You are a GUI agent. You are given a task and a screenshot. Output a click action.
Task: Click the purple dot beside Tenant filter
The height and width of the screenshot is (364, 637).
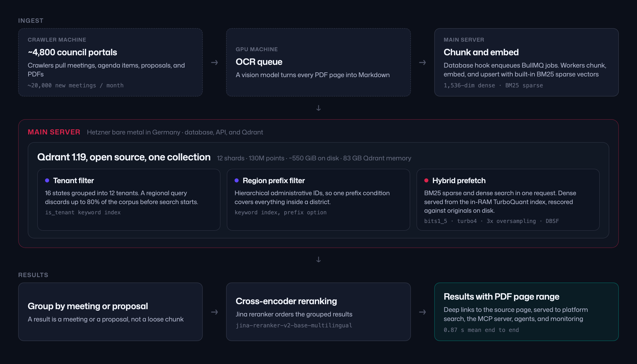tap(47, 180)
